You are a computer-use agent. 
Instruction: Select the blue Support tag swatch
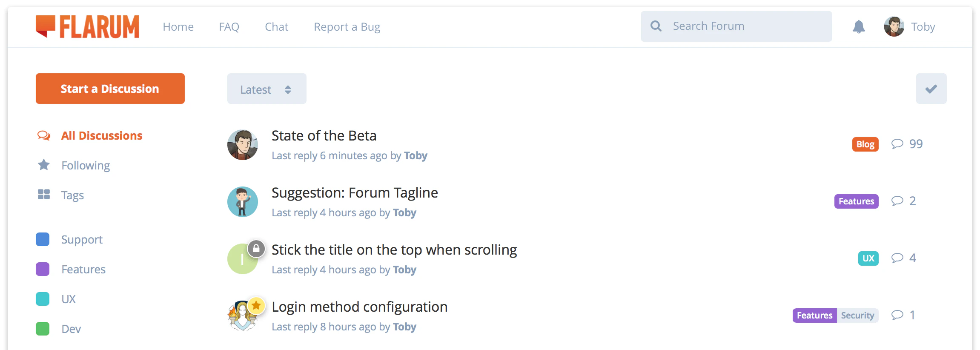43,239
